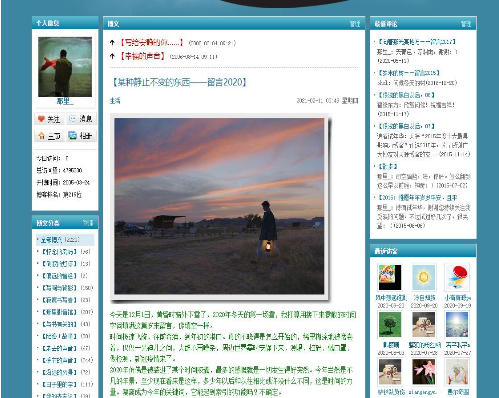This screenshot has height=398, width=499.
Task: Click up-arrow beside first pinned red post
Action: [112, 43]
